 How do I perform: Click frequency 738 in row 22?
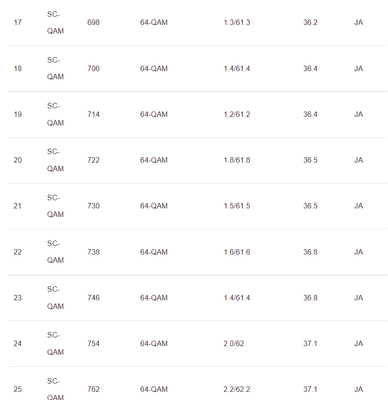pyautogui.click(x=93, y=252)
